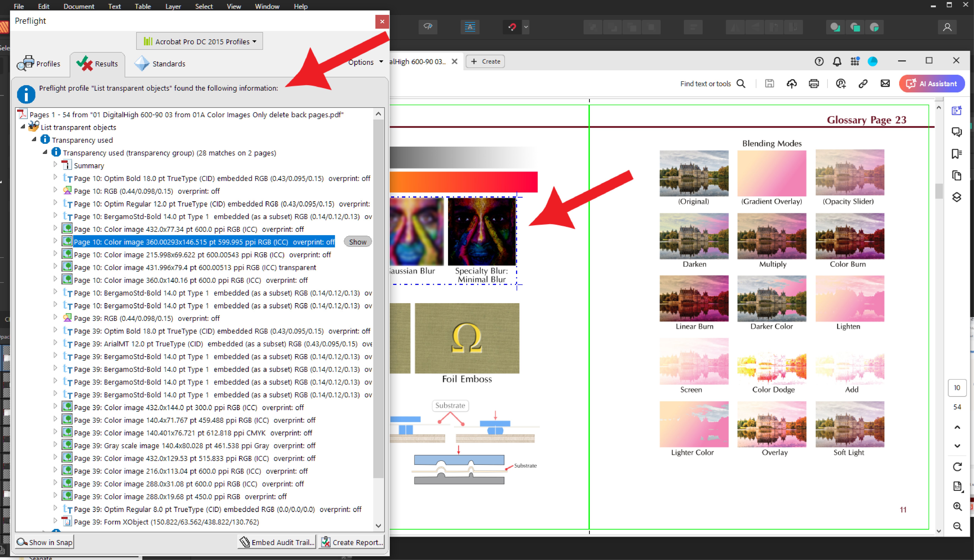
Task: Collapse the List transparent objects tree node
Action: coord(23,127)
